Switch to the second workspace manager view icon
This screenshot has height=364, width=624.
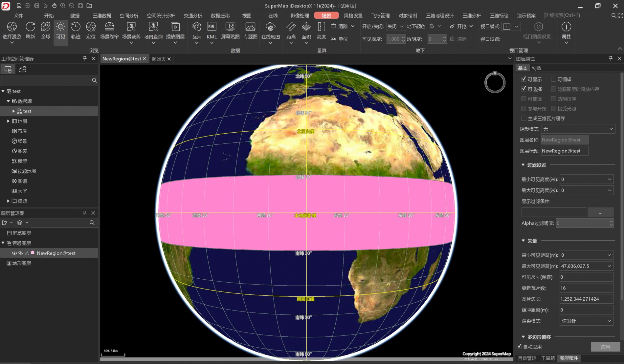click(23, 69)
